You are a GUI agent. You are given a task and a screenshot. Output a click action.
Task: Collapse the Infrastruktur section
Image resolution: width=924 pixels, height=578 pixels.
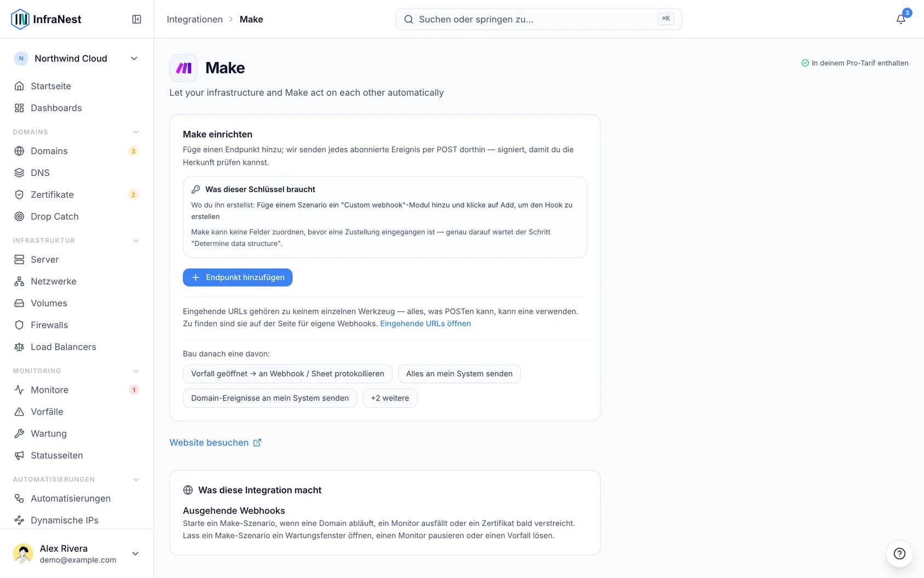(x=136, y=241)
